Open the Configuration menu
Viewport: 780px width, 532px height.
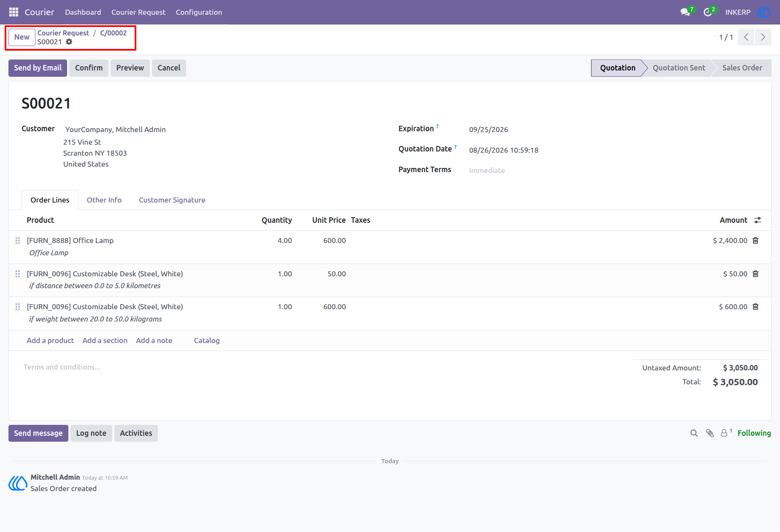click(199, 12)
